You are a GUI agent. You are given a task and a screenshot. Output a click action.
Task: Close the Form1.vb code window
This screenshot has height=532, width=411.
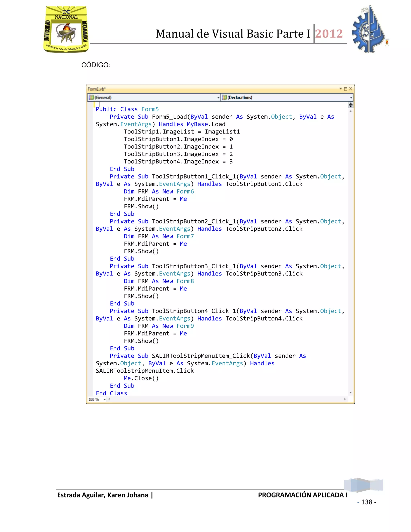tap(351, 89)
